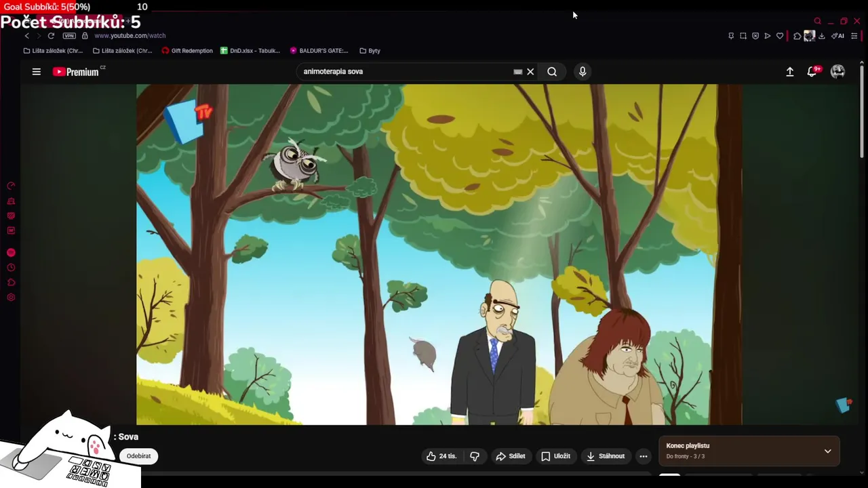Add page to bookmarks with heart icon
The image size is (868, 488).
coord(780,36)
